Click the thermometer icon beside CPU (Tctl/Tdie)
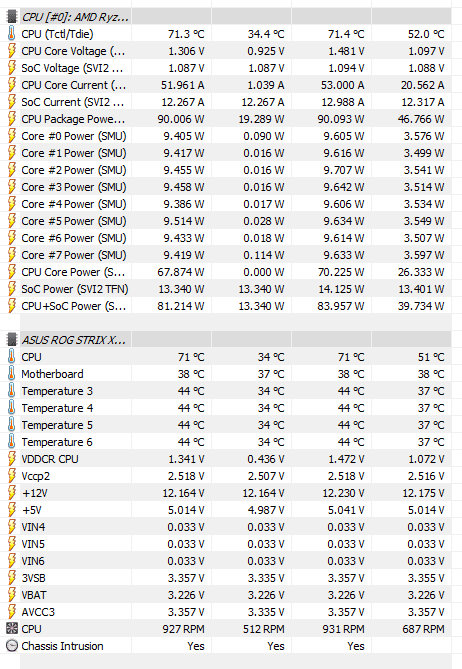462x669 pixels. [x=12, y=34]
